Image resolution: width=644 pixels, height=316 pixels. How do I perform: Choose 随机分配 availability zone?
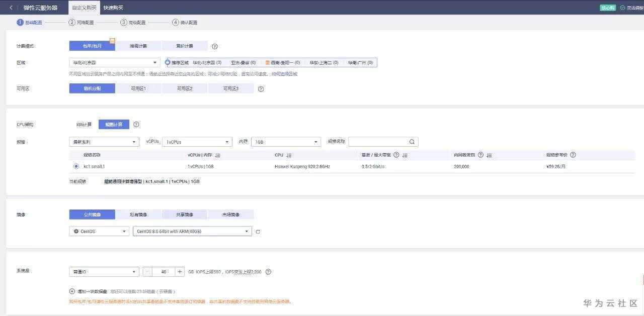click(92, 88)
